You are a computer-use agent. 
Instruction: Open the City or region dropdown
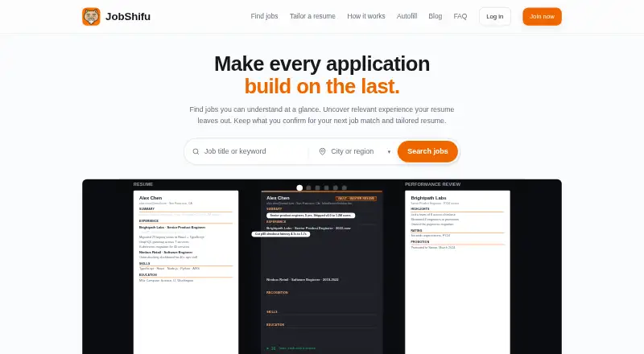coord(355,151)
